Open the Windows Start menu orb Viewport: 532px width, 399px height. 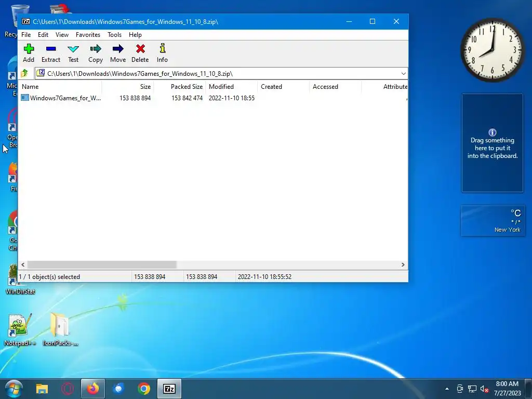click(14, 389)
